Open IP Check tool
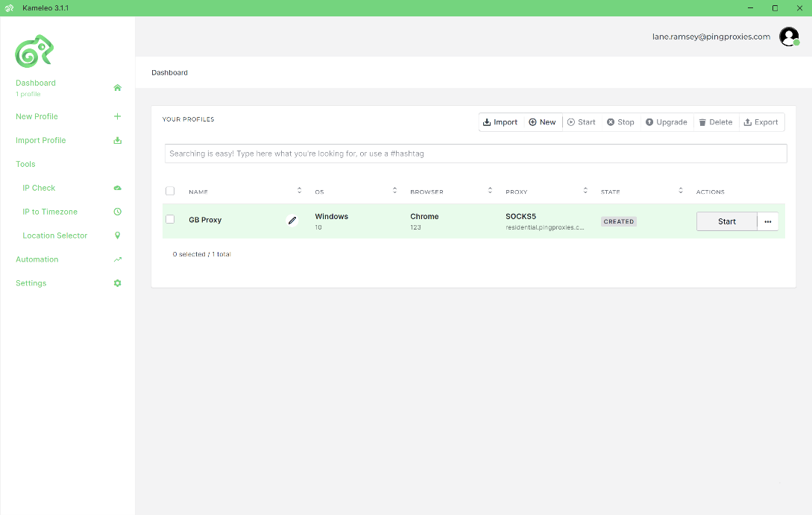The image size is (812, 515). click(x=39, y=188)
